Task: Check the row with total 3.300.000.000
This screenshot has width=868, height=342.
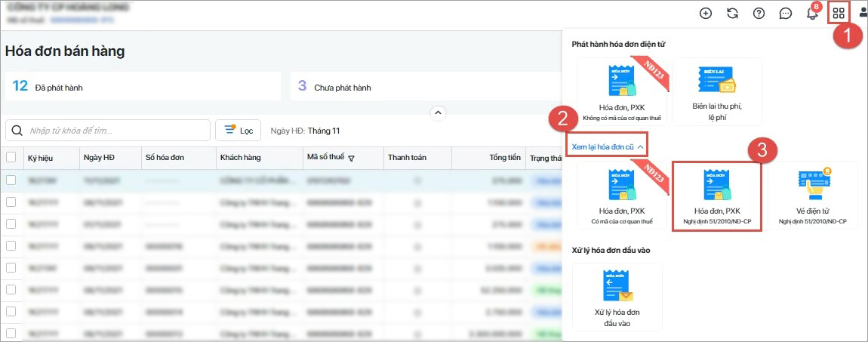Action: coord(11,333)
